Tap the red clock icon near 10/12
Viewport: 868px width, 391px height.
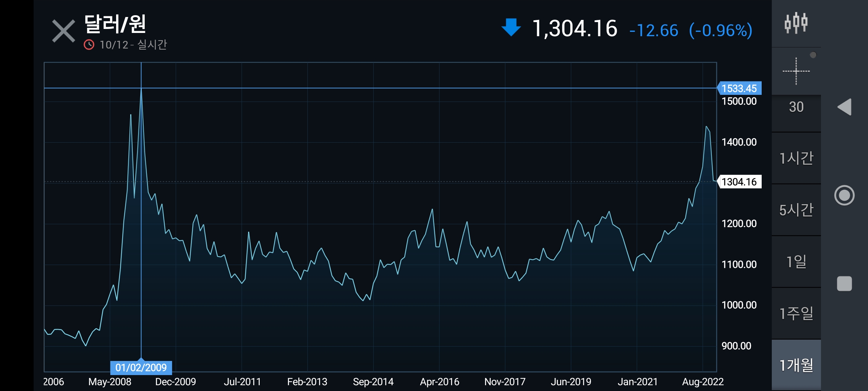tap(89, 45)
